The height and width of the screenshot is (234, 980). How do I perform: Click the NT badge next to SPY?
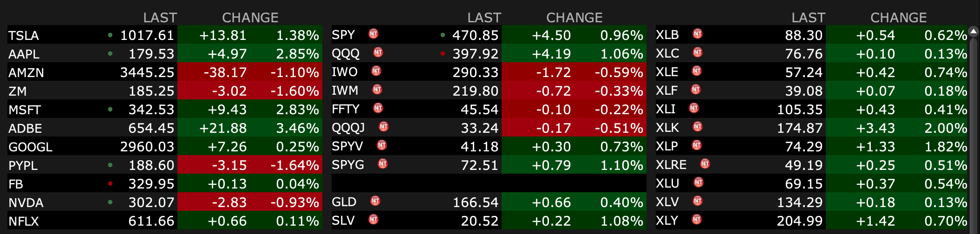pos(373,34)
